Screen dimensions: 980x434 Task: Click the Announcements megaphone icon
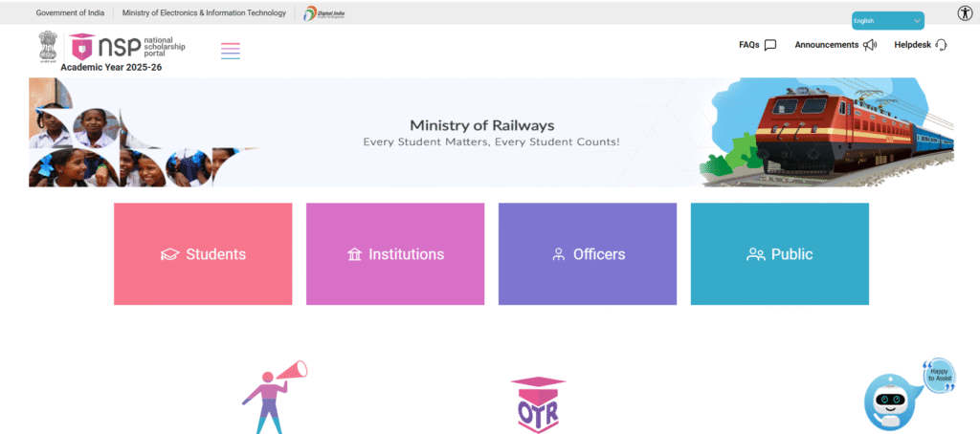tap(870, 45)
